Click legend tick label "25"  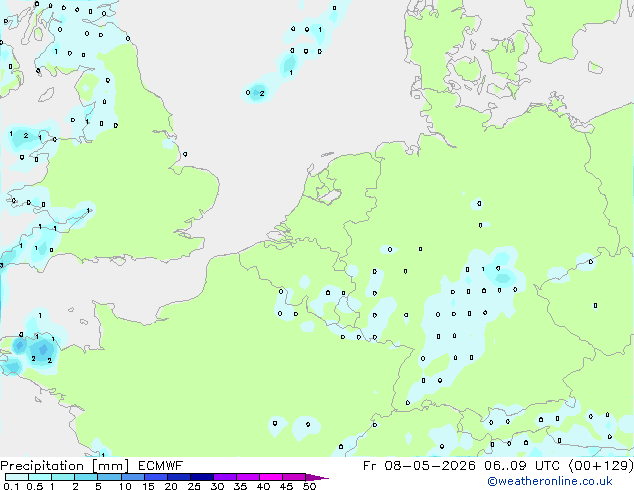[194, 486]
